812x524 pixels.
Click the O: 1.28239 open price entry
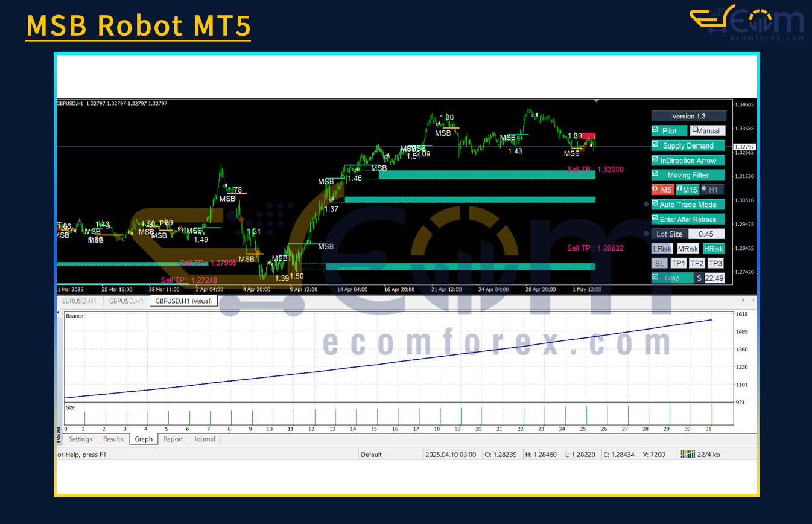click(501, 455)
